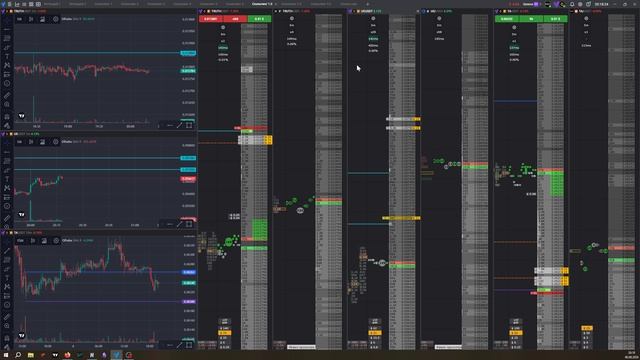Click the green buy button on first order book
Viewport: 640px width, 360px height.
pyautogui.click(x=259, y=19)
